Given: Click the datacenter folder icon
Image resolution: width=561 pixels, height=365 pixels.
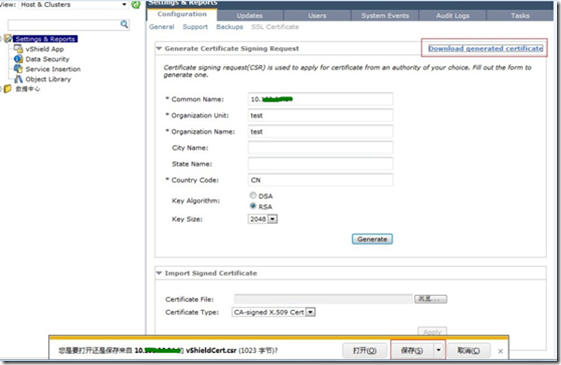Looking at the screenshot, I should (8, 89).
